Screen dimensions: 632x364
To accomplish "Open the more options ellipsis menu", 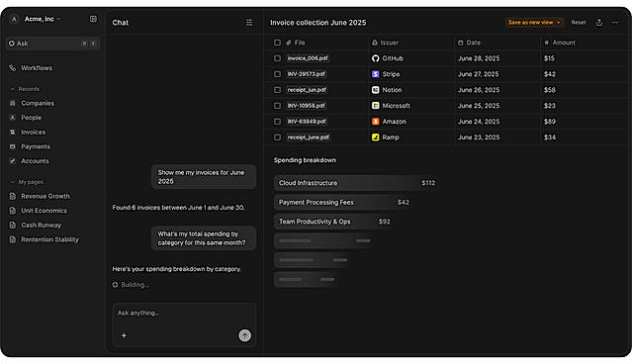I will coord(615,23).
